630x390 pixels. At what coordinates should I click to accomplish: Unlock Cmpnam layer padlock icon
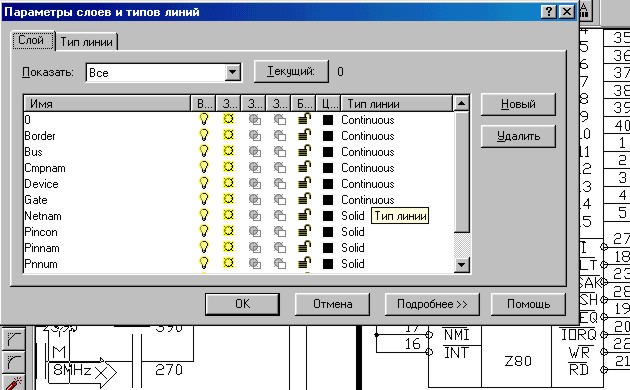[x=305, y=167]
